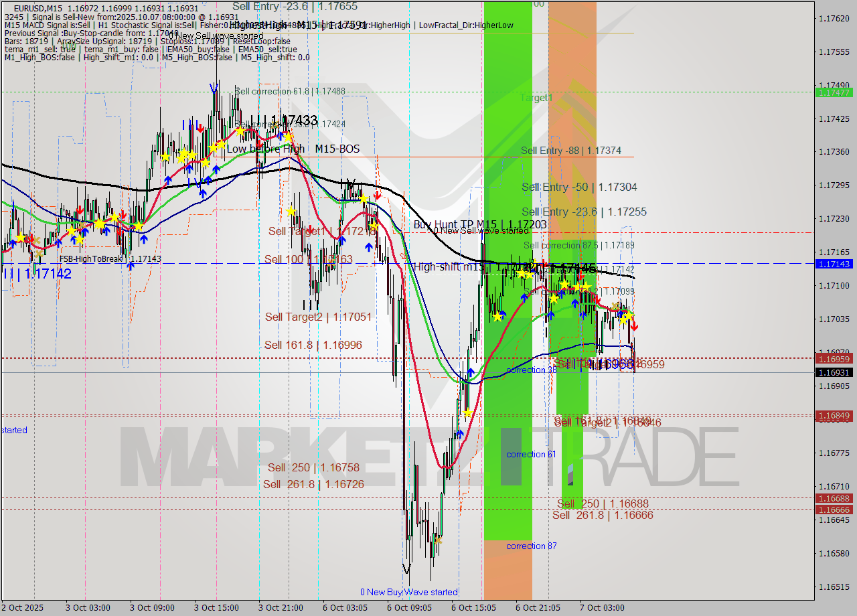Click the 0 New Buy Wave started label
The width and height of the screenshot is (857, 616).
click(x=408, y=592)
